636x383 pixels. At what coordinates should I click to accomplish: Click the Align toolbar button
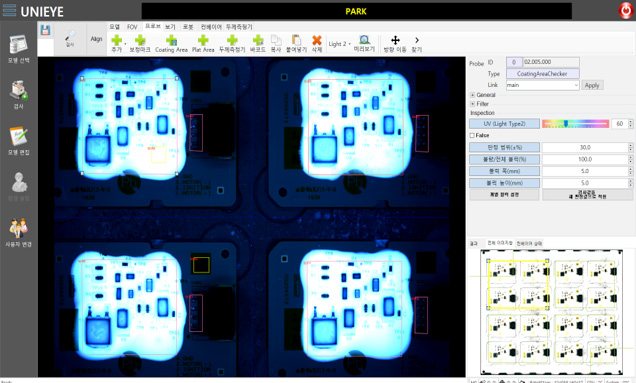click(x=96, y=39)
